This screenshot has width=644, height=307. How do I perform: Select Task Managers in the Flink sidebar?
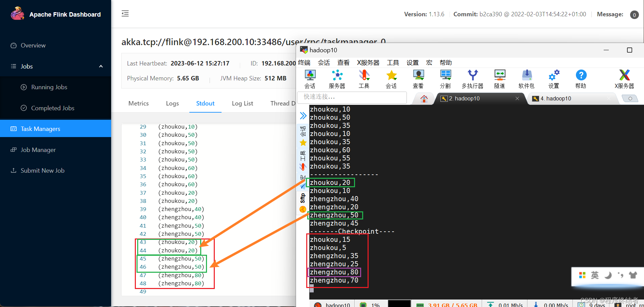pos(56,129)
